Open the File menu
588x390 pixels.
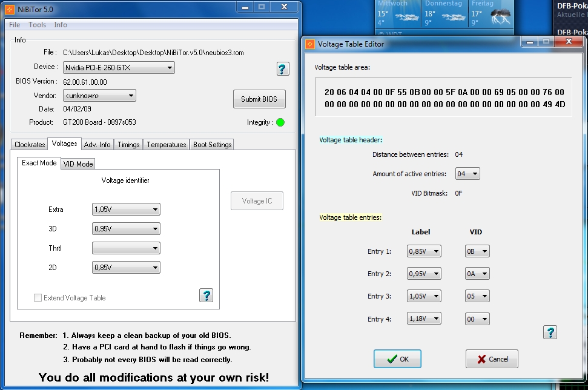pos(15,25)
